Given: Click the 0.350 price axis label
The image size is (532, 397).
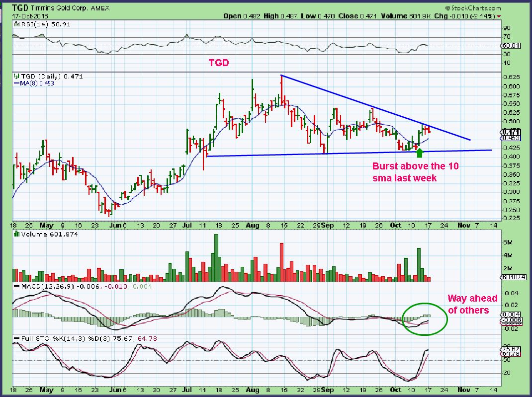Looking at the screenshot, I should coord(511,174).
